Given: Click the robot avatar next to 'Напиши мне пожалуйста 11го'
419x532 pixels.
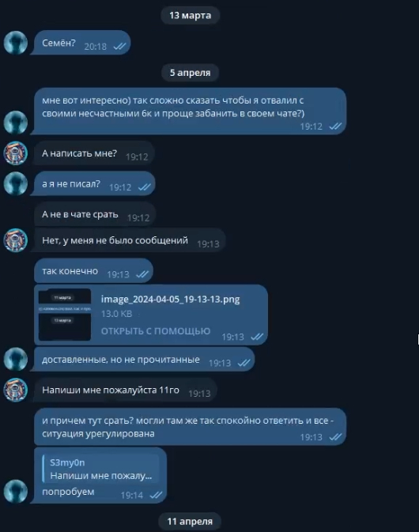Looking at the screenshot, I should pos(16,390).
